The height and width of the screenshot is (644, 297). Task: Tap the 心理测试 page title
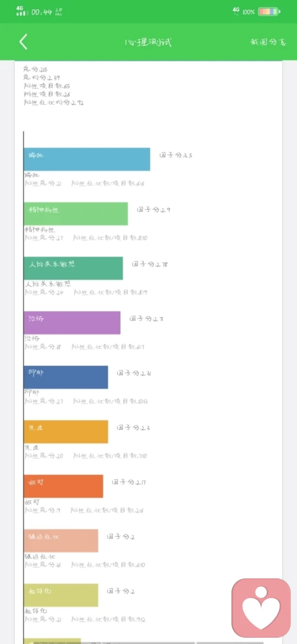click(x=148, y=42)
